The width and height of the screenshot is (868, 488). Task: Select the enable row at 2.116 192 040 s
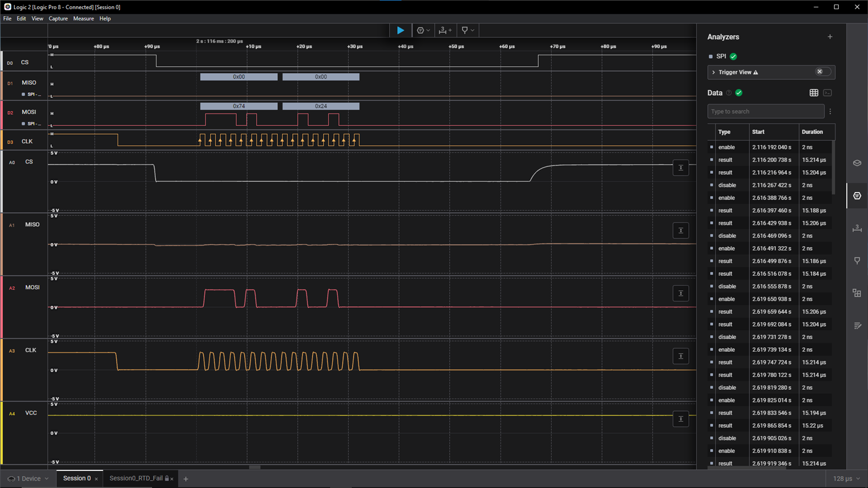click(x=769, y=147)
